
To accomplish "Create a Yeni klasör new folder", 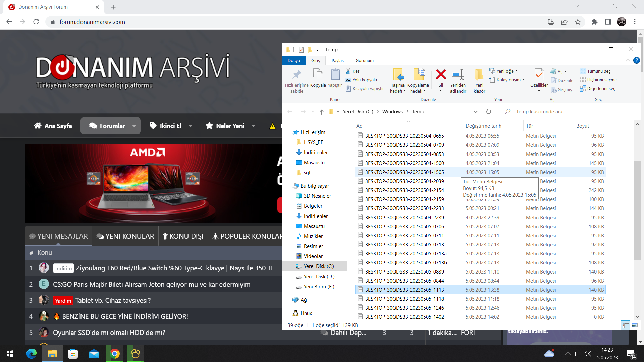I will click(479, 81).
